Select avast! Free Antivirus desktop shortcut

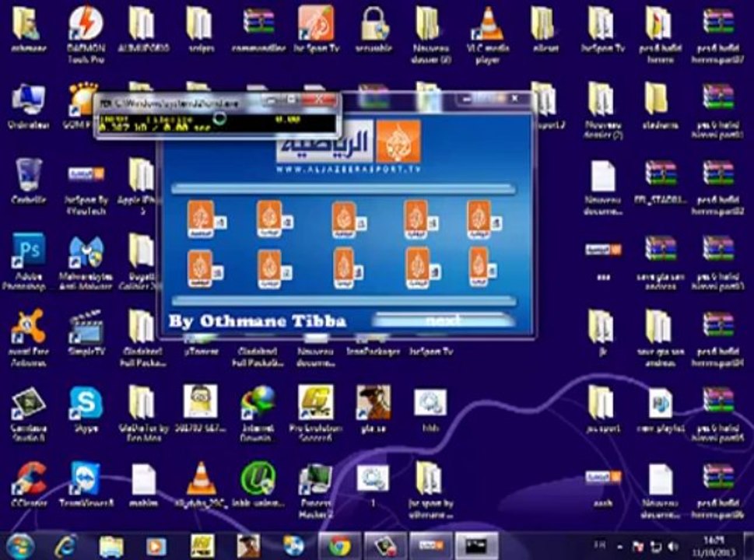coord(28,338)
